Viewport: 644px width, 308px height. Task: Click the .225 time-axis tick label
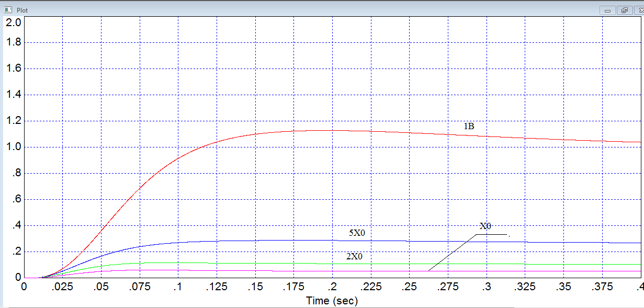tap(371, 287)
